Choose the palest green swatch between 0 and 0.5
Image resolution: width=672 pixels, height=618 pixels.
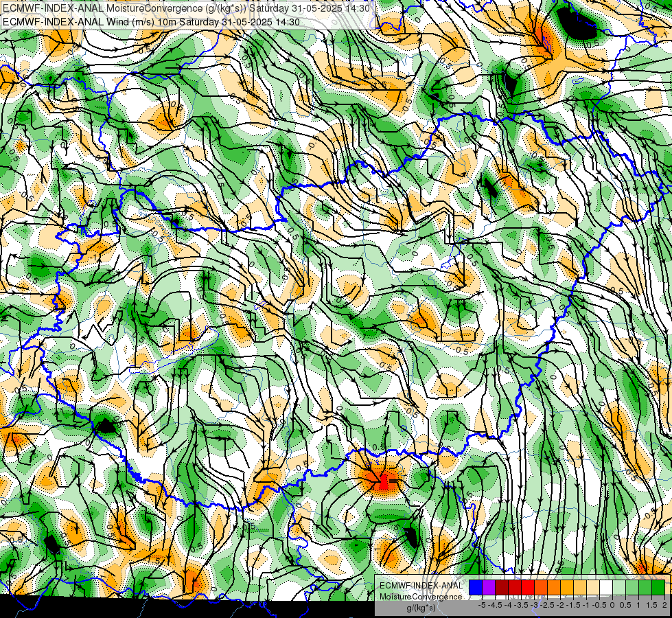click(619, 587)
